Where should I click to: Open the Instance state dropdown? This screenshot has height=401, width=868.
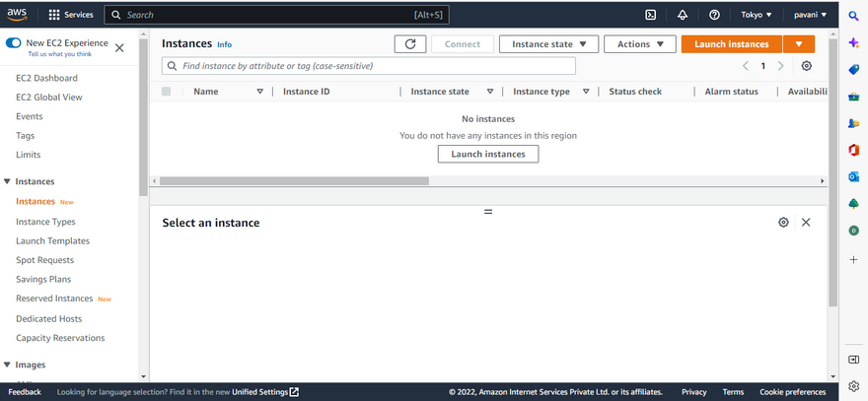click(x=548, y=44)
